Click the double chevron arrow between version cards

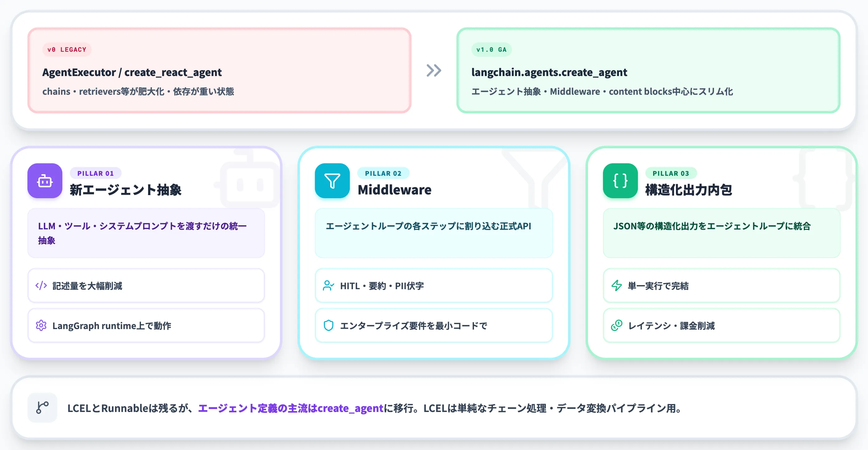tap(434, 70)
